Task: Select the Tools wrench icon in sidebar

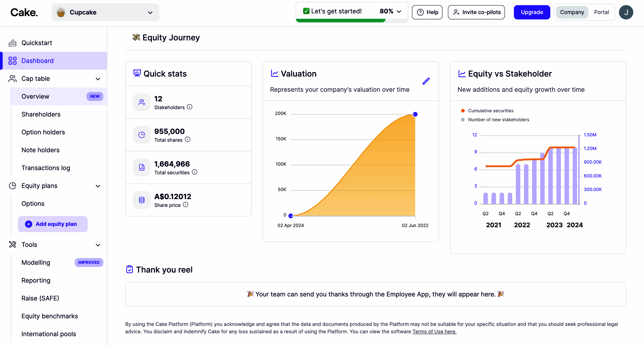Action: 12,245
